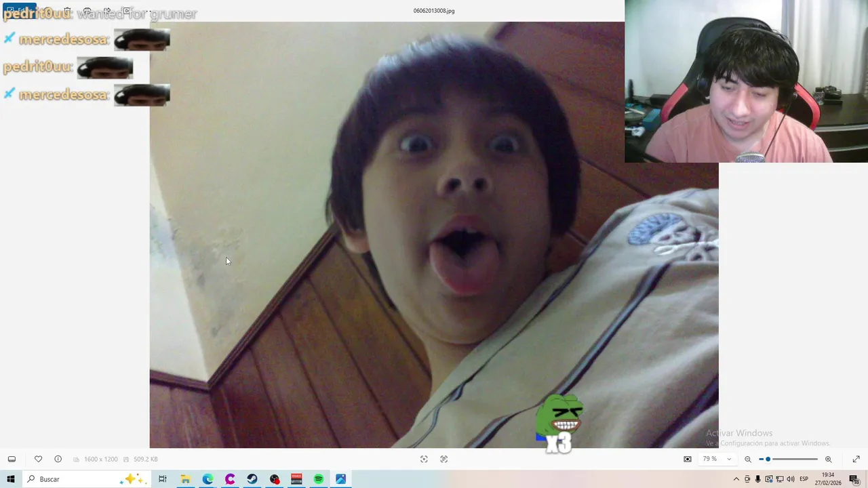
Task: Click the 1600 x 1200 dimensions text
Action: pyautogui.click(x=101, y=460)
